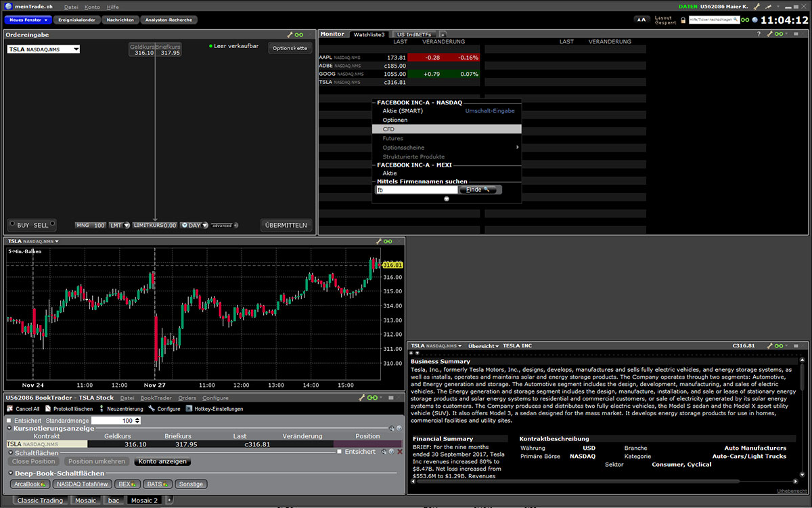Tick the Entsichert checkbox in the Schaltflächen row
The width and height of the screenshot is (812, 508).
click(x=340, y=452)
